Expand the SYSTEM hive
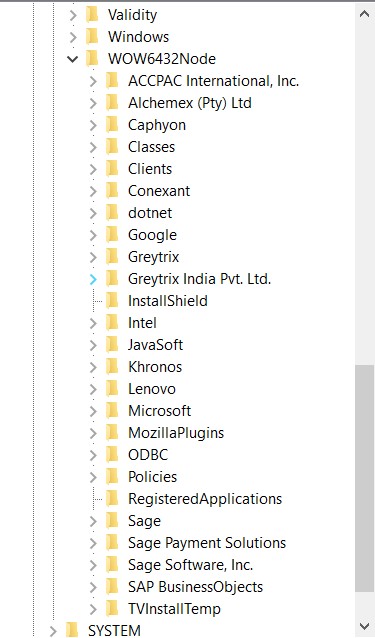Viewport: 375px width, 638px height. (x=53, y=630)
